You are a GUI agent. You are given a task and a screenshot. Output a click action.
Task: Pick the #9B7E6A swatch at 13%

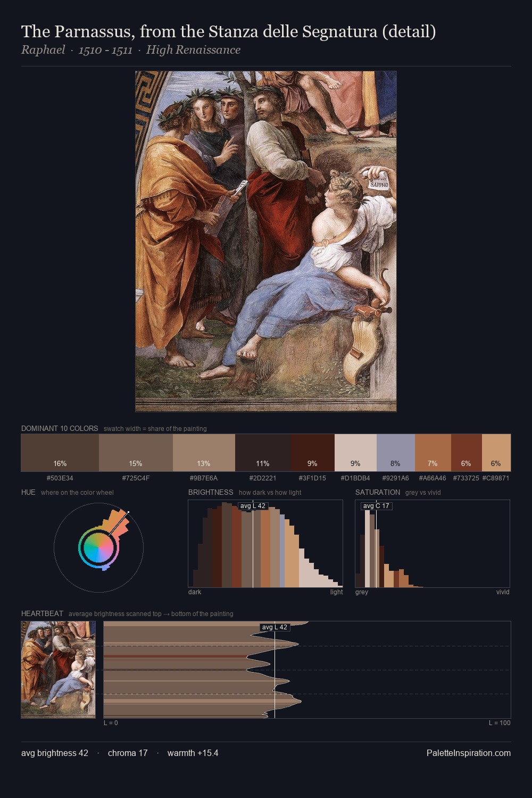click(x=204, y=453)
